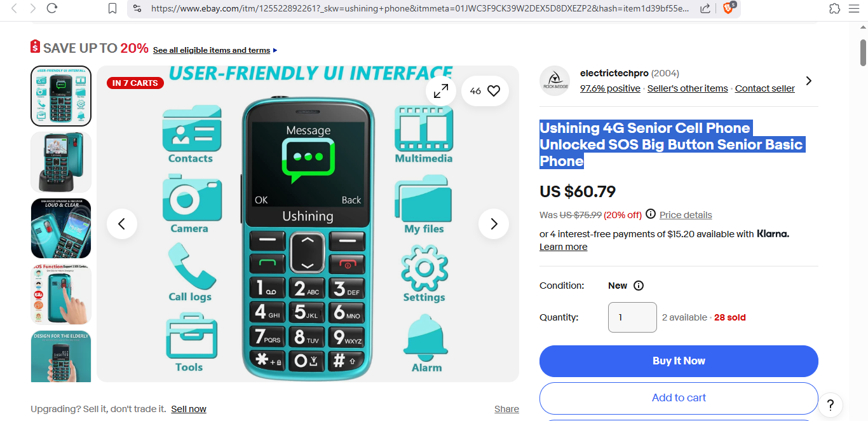This screenshot has width=868, height=421.
Task: Show previous product image arrow
Action: tap(122, 224)
